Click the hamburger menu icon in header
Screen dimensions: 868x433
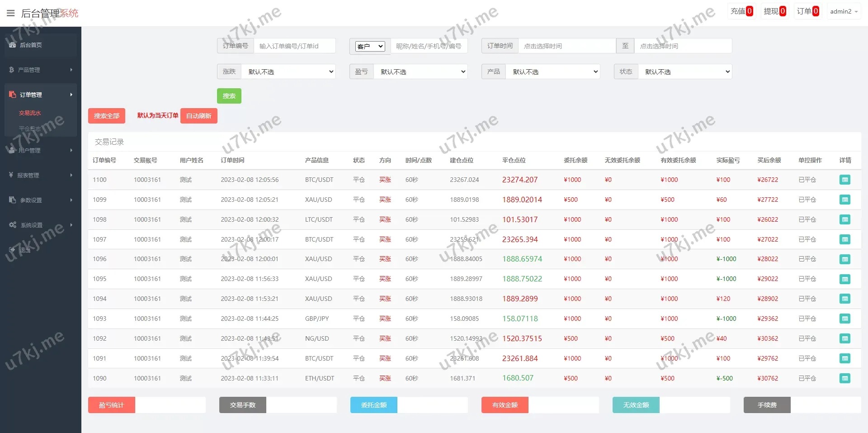pyautogui.click(x=11, y=13)
